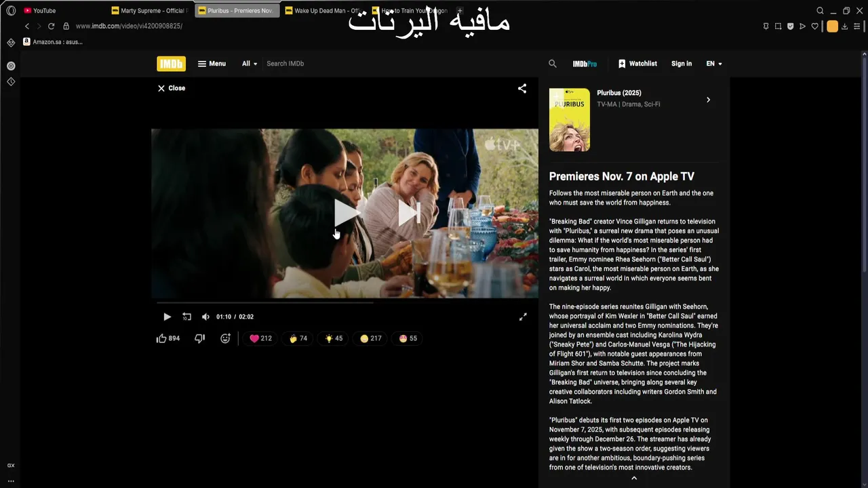Click the browser tab search magnifier
Viewport: 868px width, 488px height.
[x=820, y=11]
